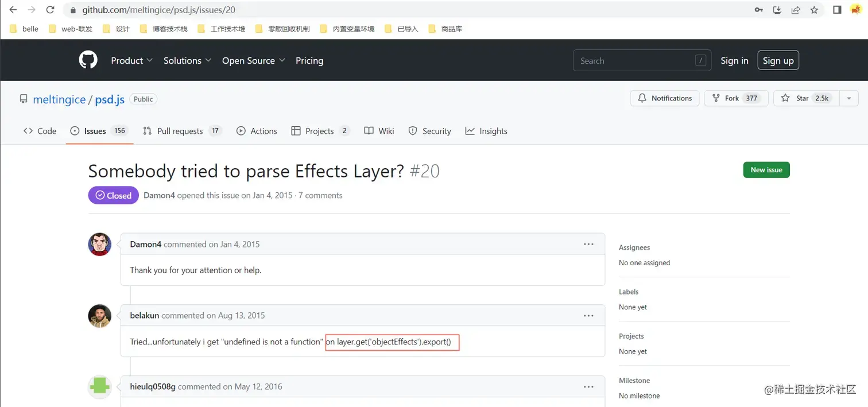Viewport: 868px width, 407px height.
Task: Click the padlock icon in the address bar
Action: coord(73,10)
